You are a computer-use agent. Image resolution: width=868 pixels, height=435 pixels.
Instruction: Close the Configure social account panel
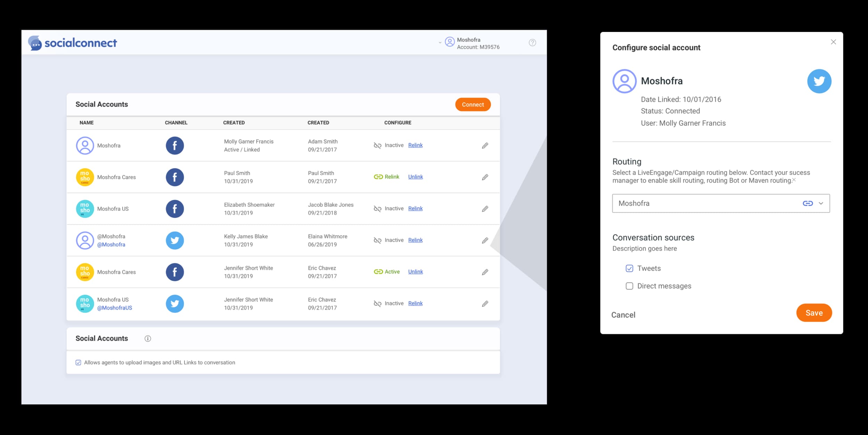(x=833, y=42)
